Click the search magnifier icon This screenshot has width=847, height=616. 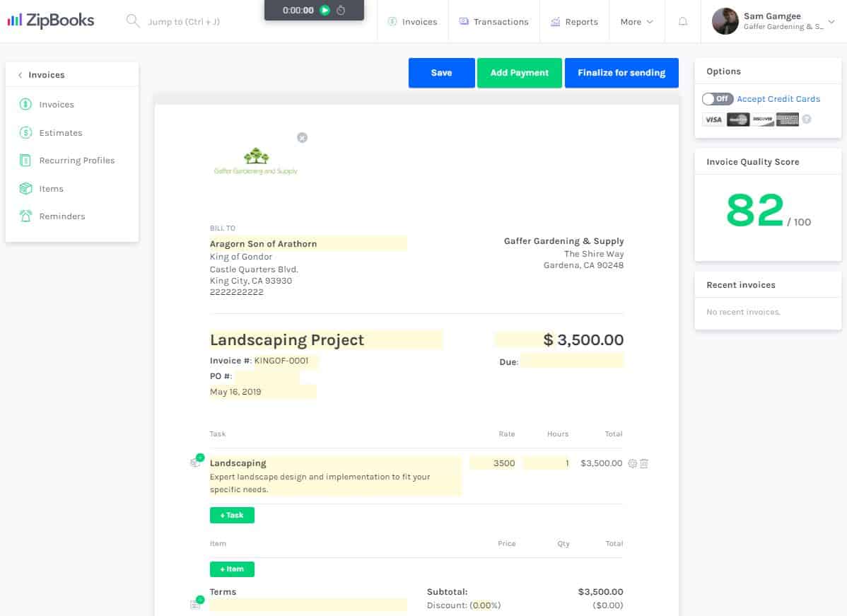(132, 21)
